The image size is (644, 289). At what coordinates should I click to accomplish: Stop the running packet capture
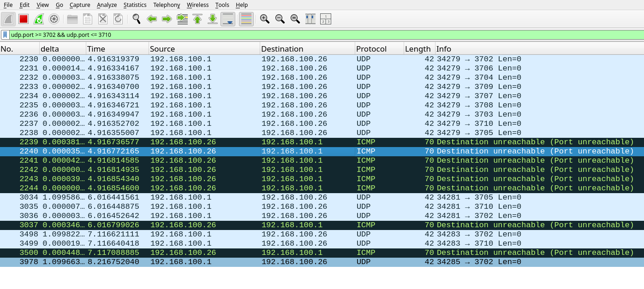[24, 19]
